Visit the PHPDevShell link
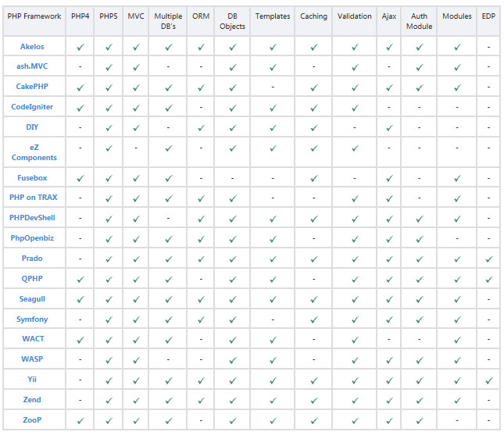The image size is (504, 439). pos(32,217)
